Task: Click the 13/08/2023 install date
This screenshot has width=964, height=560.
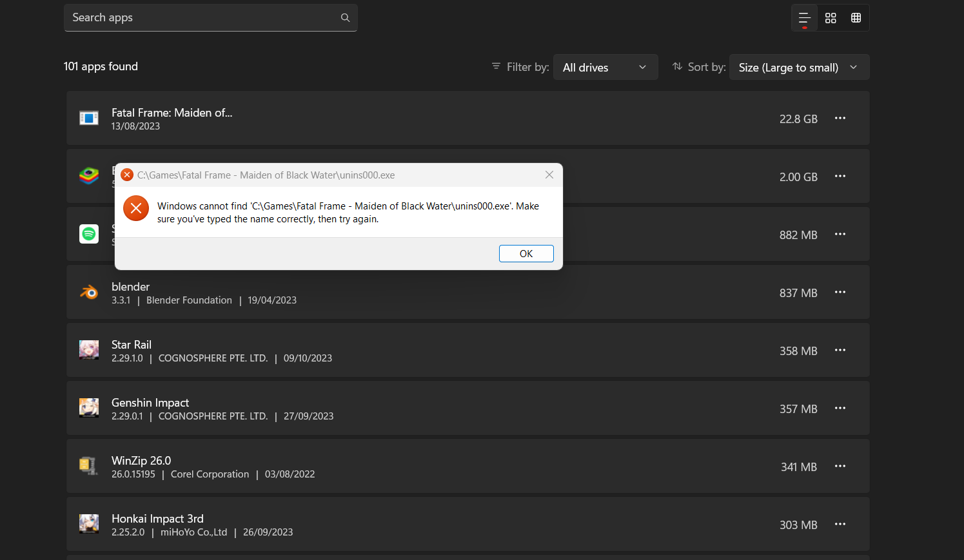Action: click(x=135, y=126)
